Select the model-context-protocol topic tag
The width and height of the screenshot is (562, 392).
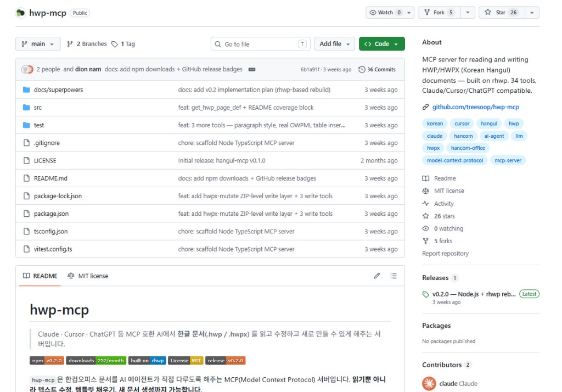pyautogui.click(x=455, y=160)
